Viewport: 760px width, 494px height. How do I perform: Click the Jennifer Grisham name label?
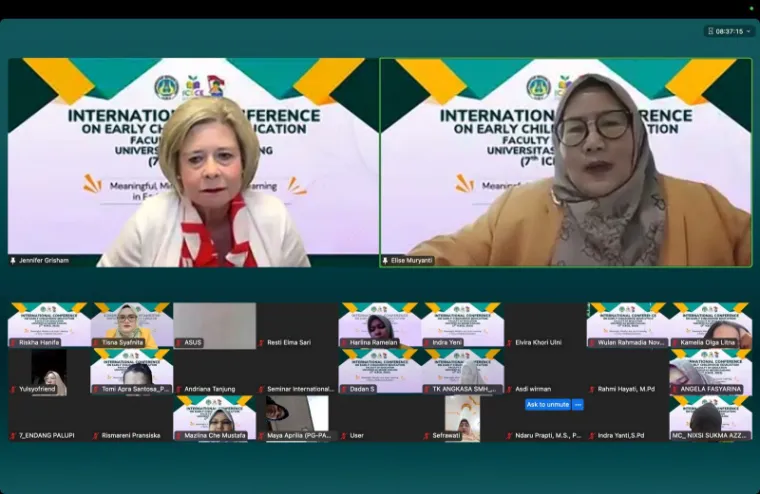[43, 260]
